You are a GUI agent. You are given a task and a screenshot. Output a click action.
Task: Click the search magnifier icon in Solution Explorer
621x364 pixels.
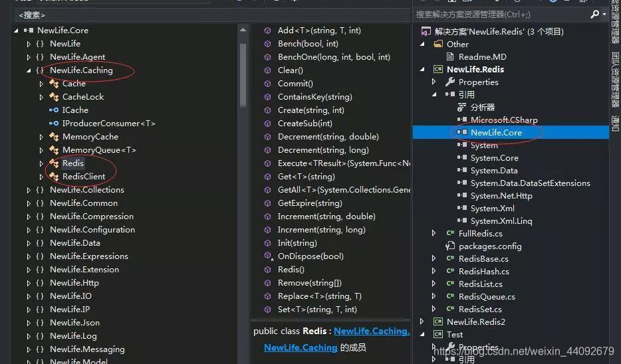tap(594, 14)
